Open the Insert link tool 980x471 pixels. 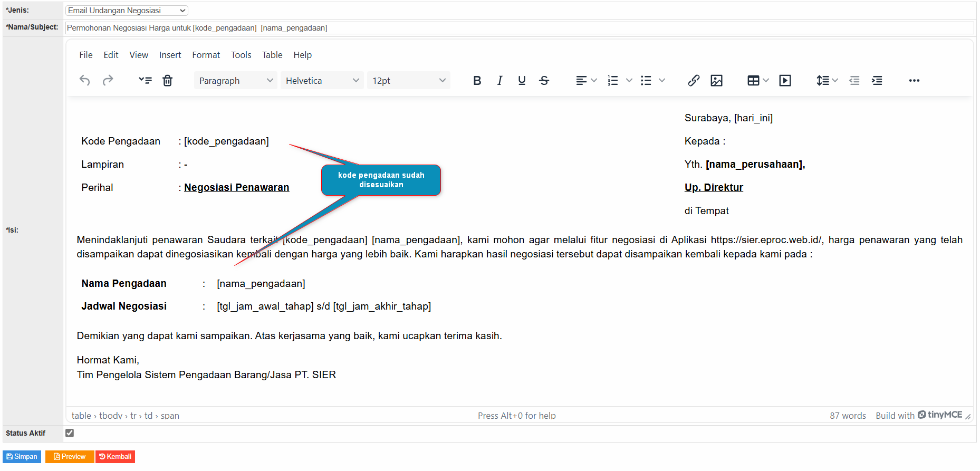(694, 81)
